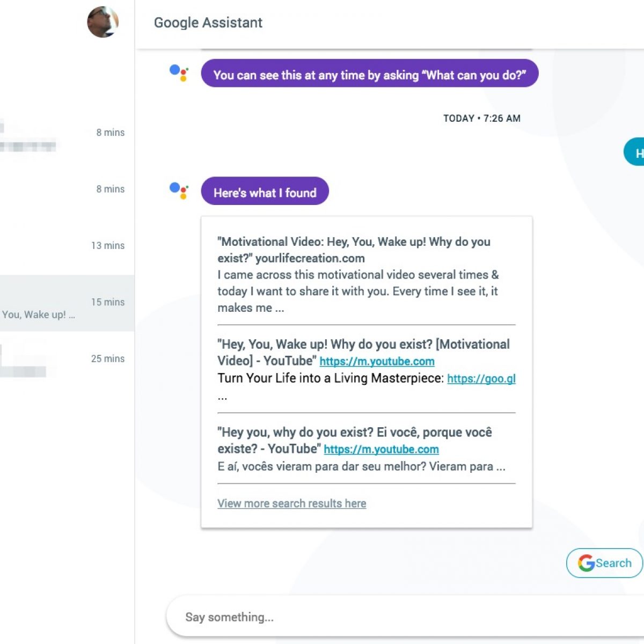This screenshot has height=644, width=644.
Task: Open the m.youtube.com link in the third result
Action: pyautogui.click(x=381, y=450)
